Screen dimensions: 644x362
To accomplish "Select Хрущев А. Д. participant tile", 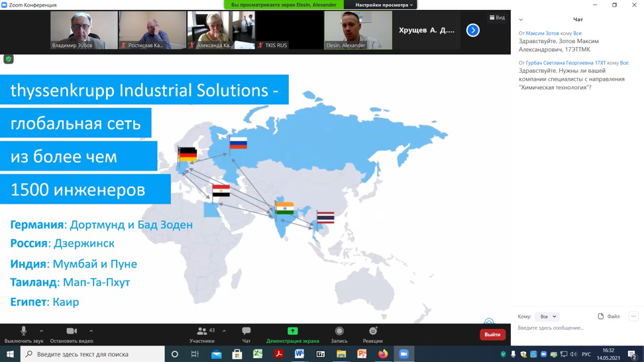I will pos(427,30).
